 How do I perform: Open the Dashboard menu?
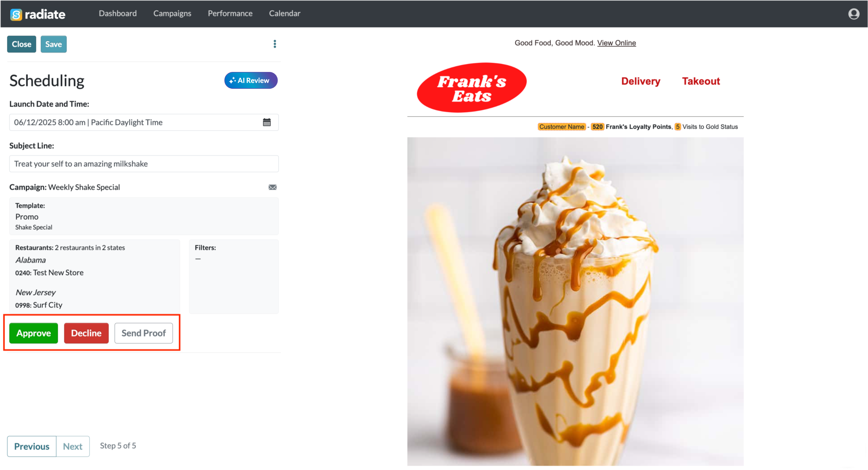118,13
